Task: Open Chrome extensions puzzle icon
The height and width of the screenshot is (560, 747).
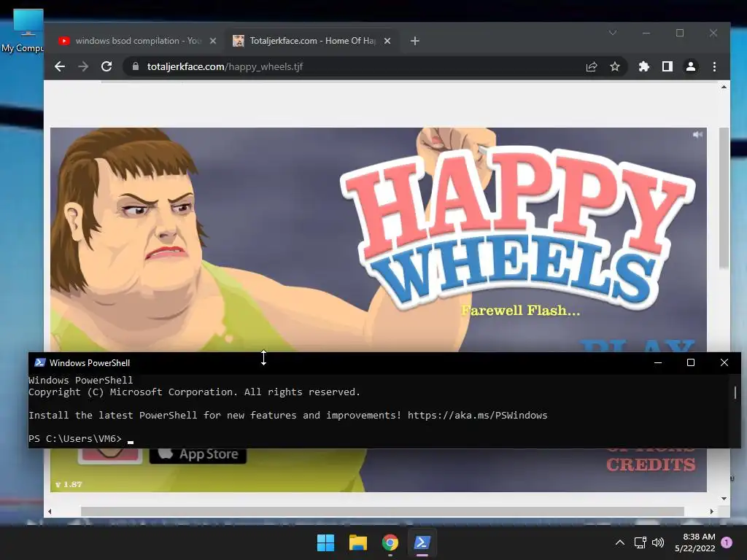Action: coord(643,66)
